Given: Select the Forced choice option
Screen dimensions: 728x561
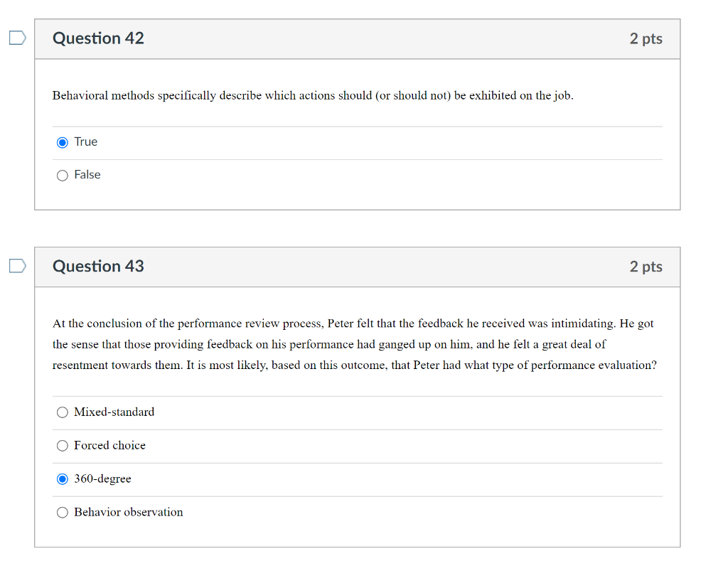Looking at the screenshot, I should pos(63,446).
